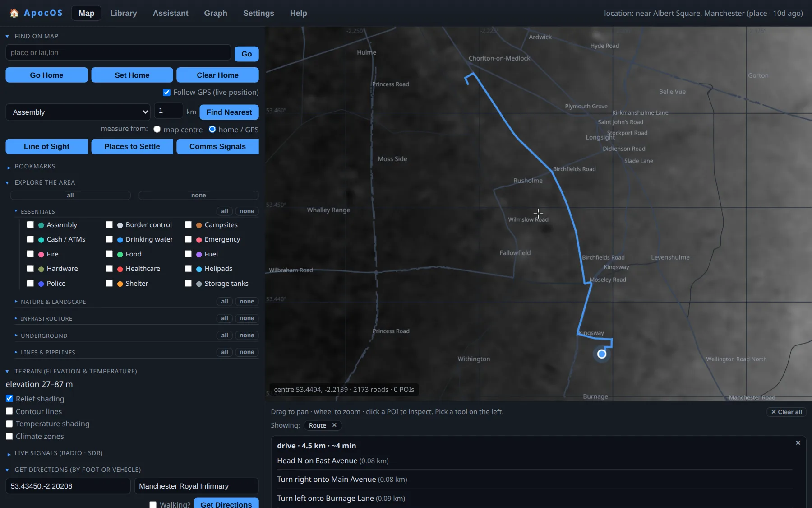
Task: Click the place or lat,lon search field
Action: (118, 52)
